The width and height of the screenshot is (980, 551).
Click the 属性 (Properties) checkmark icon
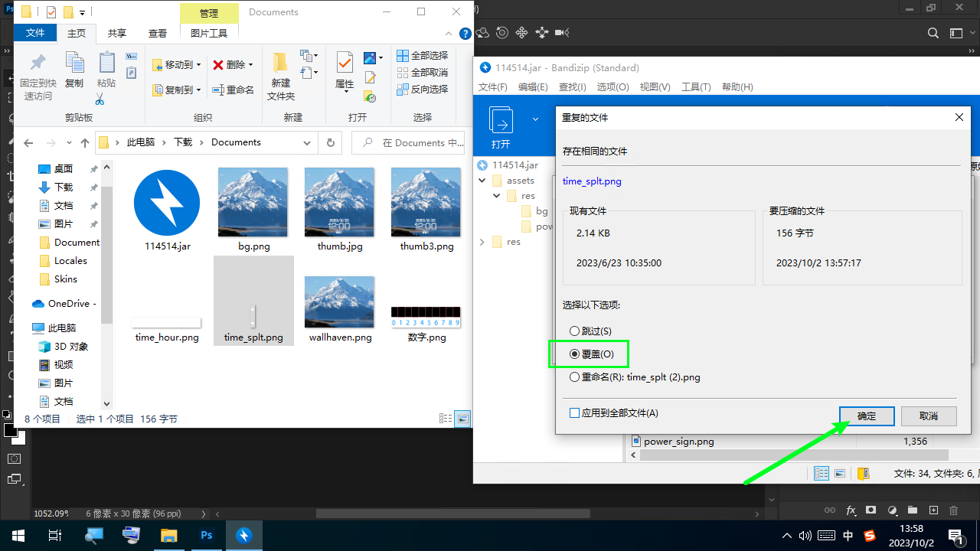click(345, 63)
